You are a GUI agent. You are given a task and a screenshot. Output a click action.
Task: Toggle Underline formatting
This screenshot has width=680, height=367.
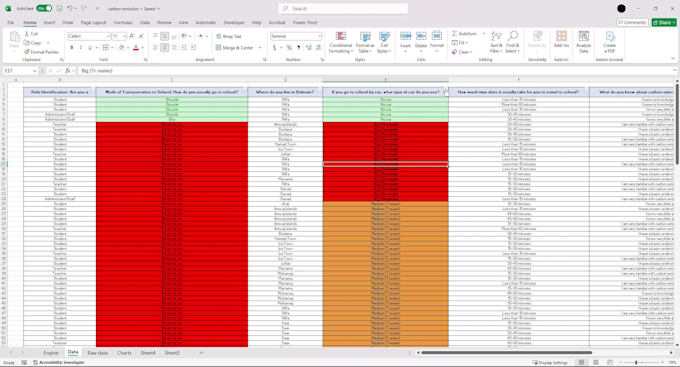(x=90, y=47)
